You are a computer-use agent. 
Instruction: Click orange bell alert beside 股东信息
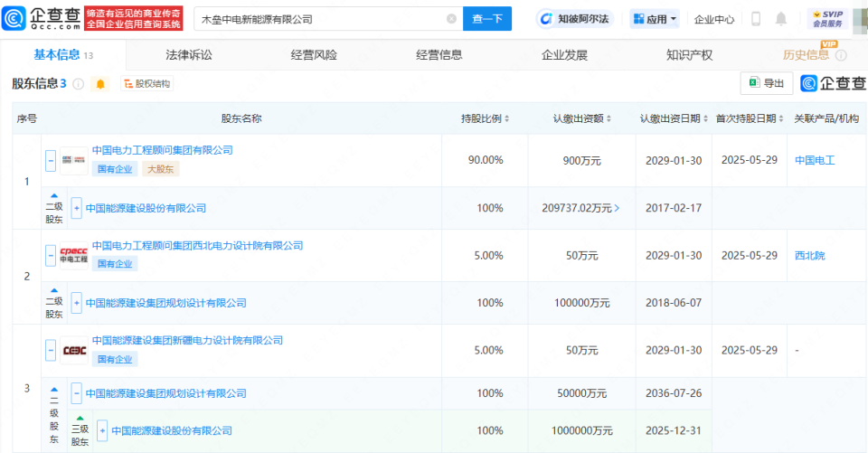click(100, 83)
